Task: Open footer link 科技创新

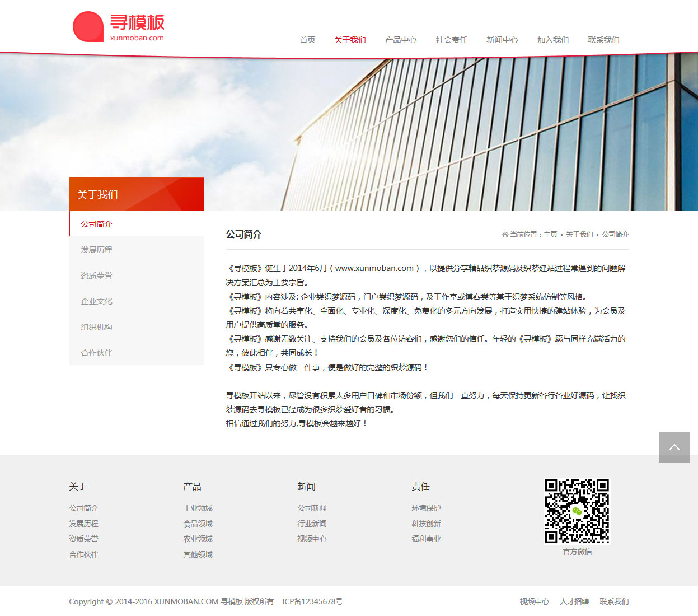Action: 426,524
